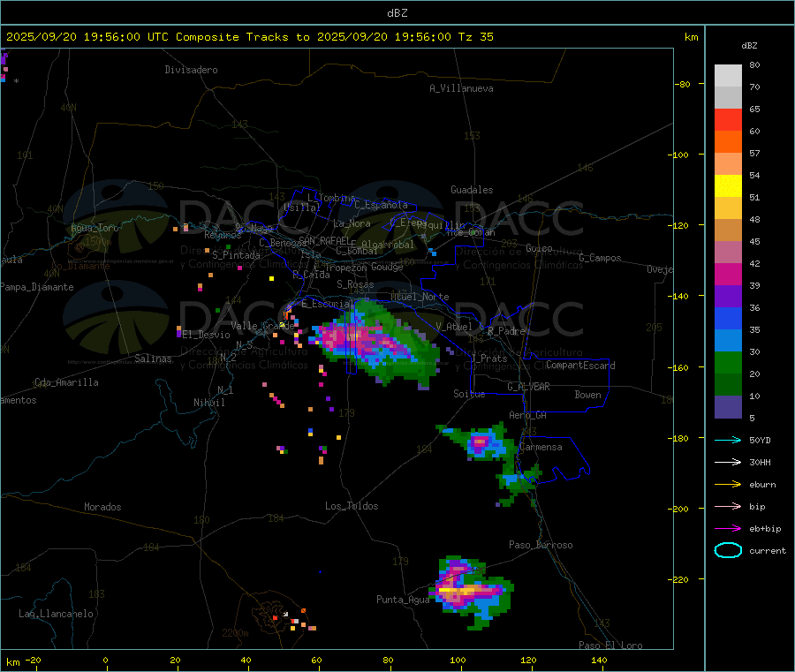Click the 'Agua_Toro' map label
This screenshot has height=672, width=795.
[95, 228]
